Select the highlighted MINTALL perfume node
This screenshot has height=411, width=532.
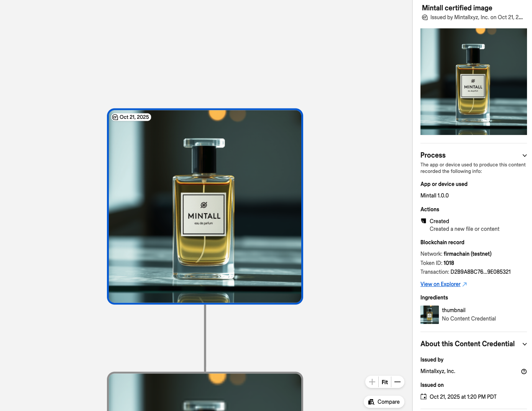[x=205, y=206]
